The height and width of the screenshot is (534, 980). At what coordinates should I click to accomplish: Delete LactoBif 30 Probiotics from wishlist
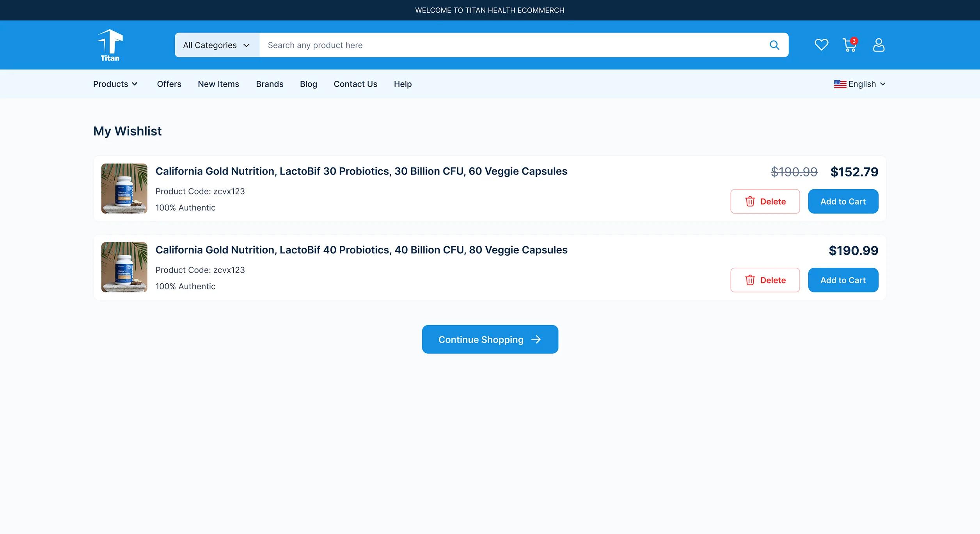tap(765, 201)
